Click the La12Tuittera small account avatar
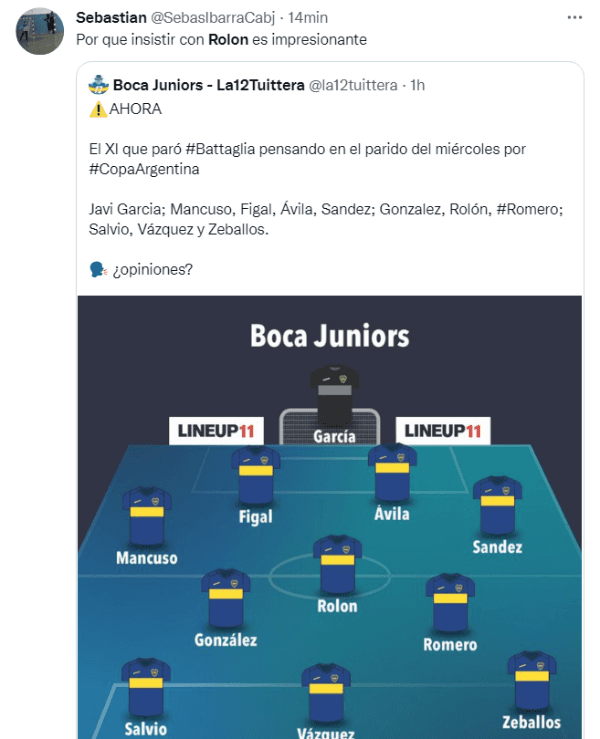Screen dimensions: 600x739 click(x=98, y=85)
